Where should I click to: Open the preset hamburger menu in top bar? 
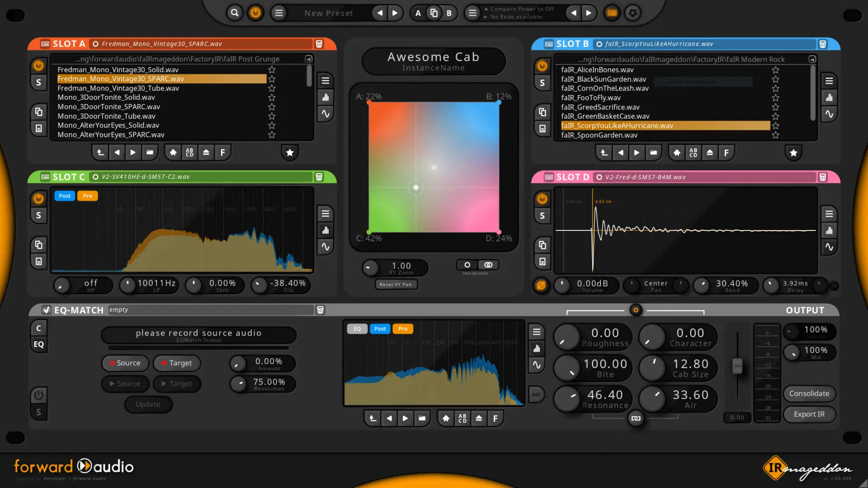pos(279,13)
